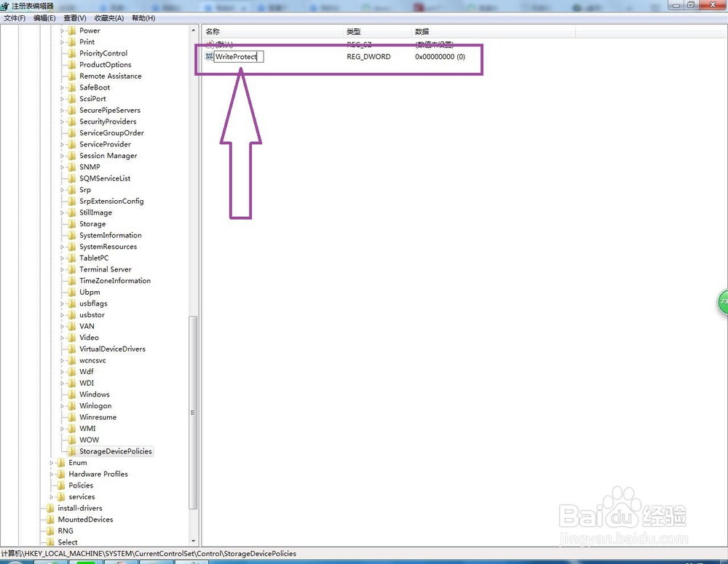728x564 pixels.
Task: Select the SystemInformation tree item
Action: 111,235
